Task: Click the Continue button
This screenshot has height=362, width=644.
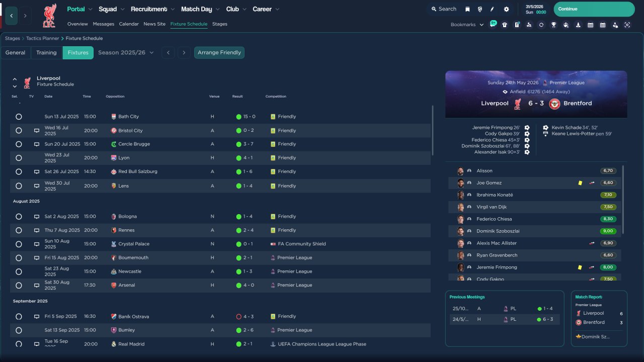Action: coord(594,9)
